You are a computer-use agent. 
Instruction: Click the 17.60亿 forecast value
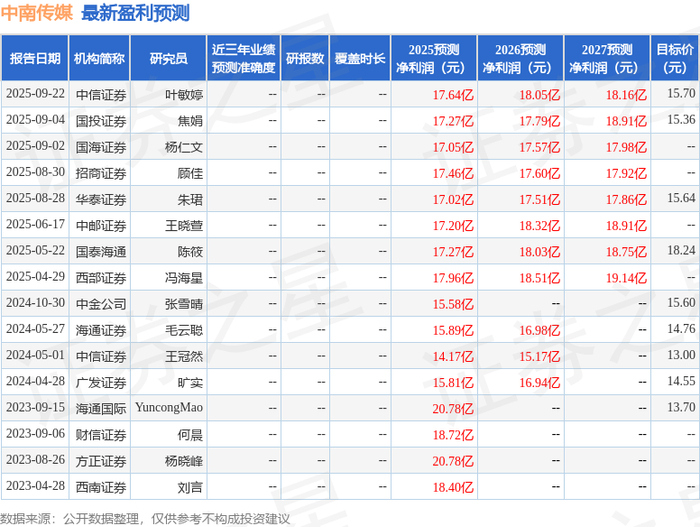click(x=540, y=173)
